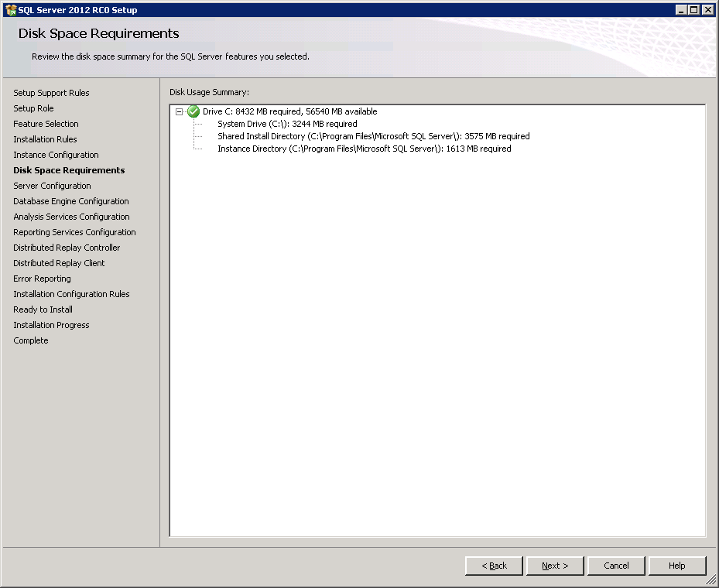This screenshot has width=719, height=588.
Task: Collapse the Drive C tree node
Action: (180, 111)
